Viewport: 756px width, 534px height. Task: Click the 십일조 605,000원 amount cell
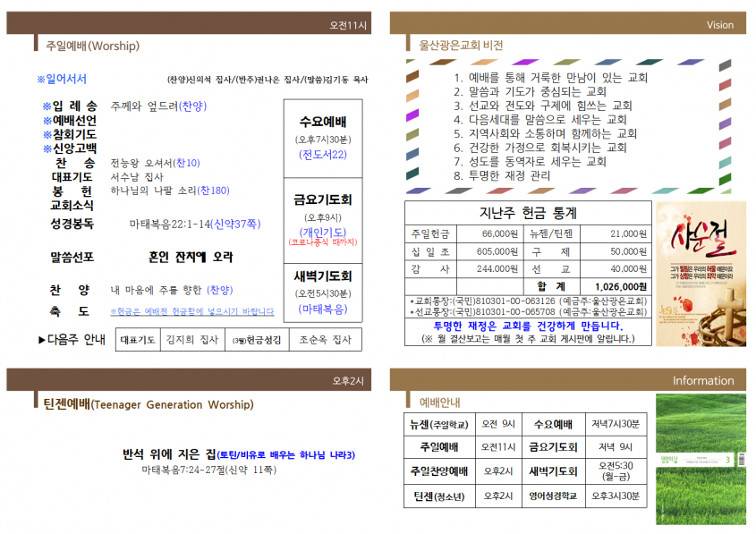490,251
